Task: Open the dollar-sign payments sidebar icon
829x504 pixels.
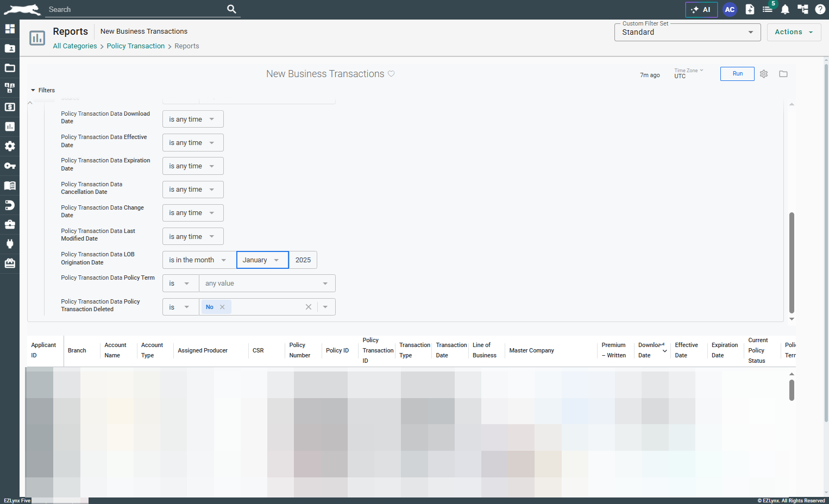Action: click(10, 107)
